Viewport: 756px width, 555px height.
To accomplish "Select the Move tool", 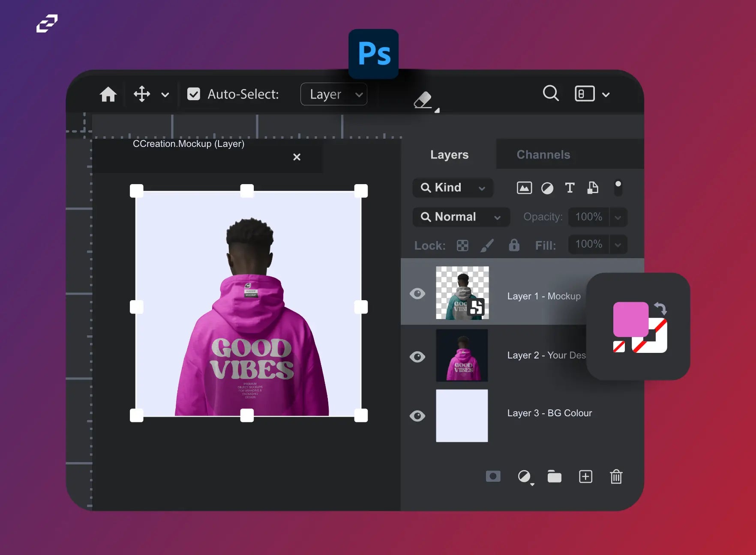I will coord(142,94).
